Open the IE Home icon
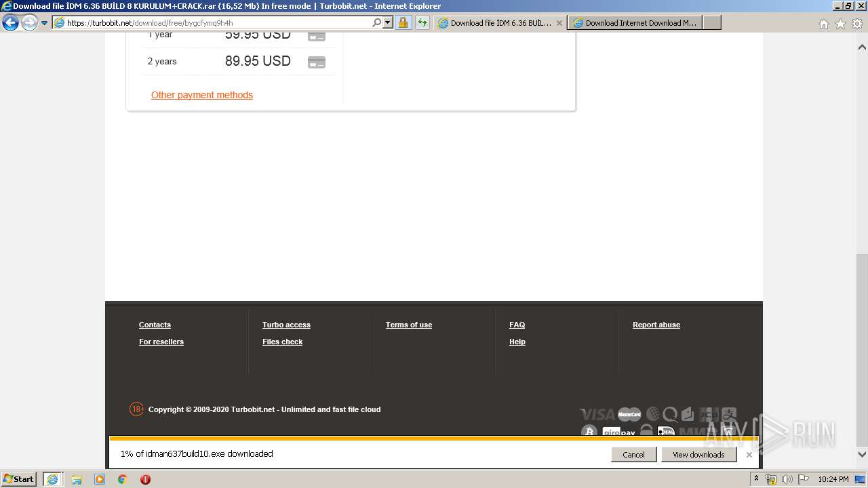This screenshot has width=868, height=488. click(823, 24)
